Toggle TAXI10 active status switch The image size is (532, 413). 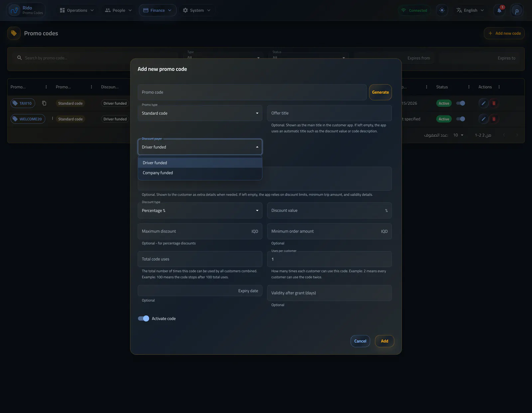461,103
